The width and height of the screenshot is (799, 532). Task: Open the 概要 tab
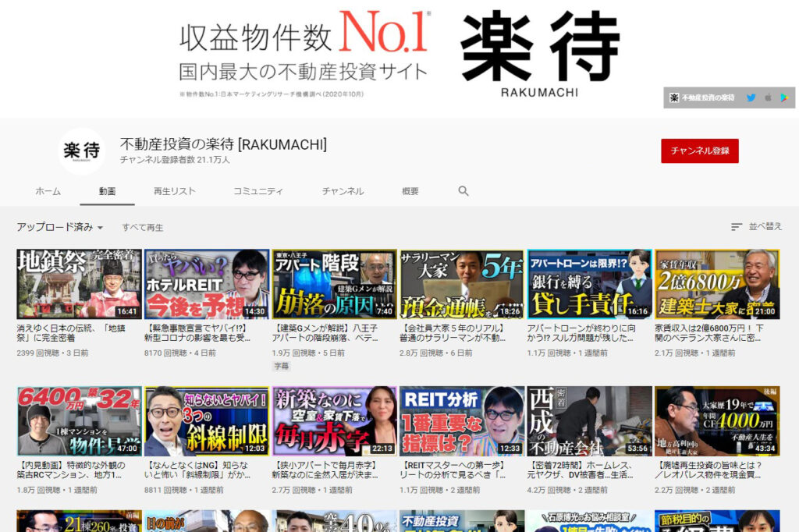[x=410, y=191]
